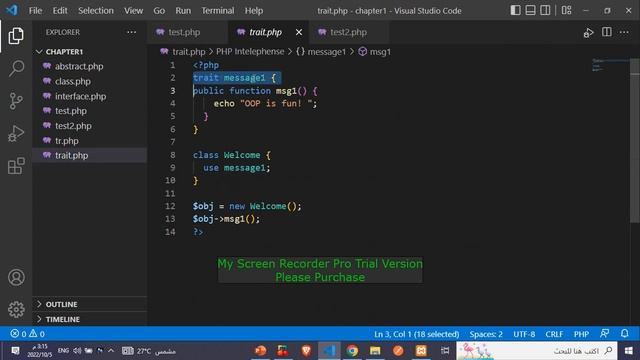Screen dimensions: 640x360
Task: Click the errors count icon in status bar
Action: (x=15, y=334)
